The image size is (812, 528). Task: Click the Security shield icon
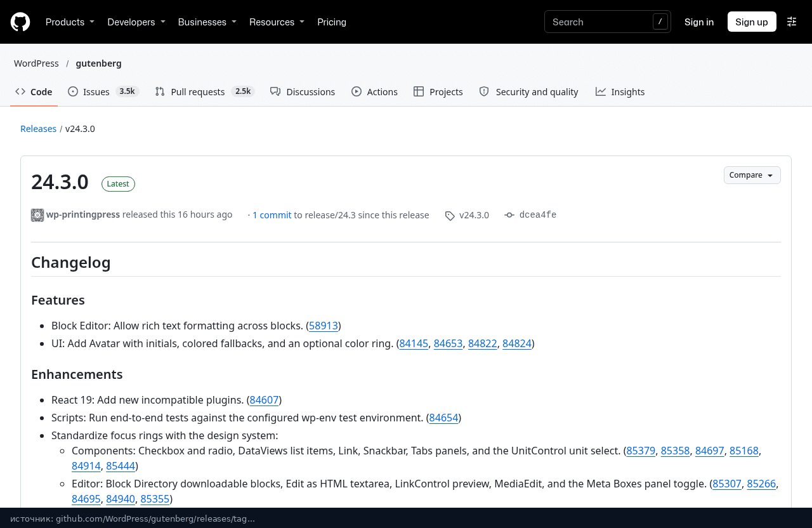point(484,91)
